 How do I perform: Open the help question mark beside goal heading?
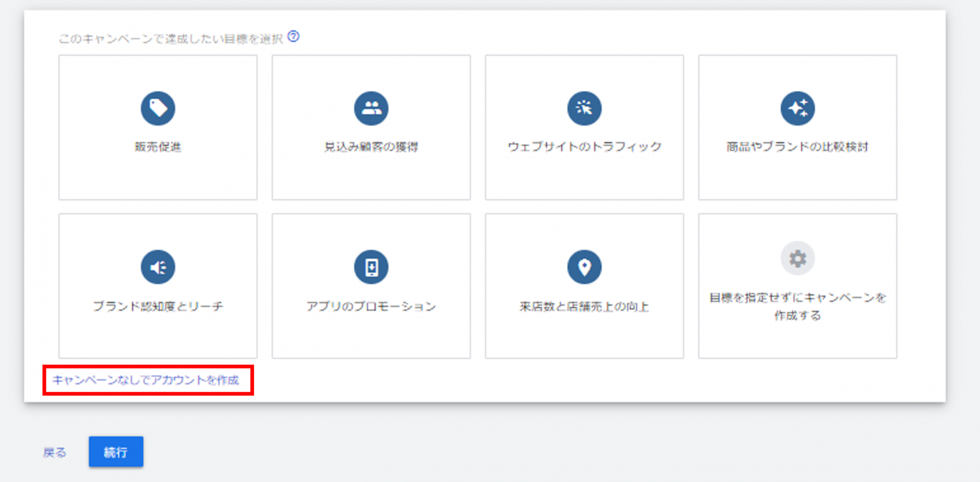293,37
